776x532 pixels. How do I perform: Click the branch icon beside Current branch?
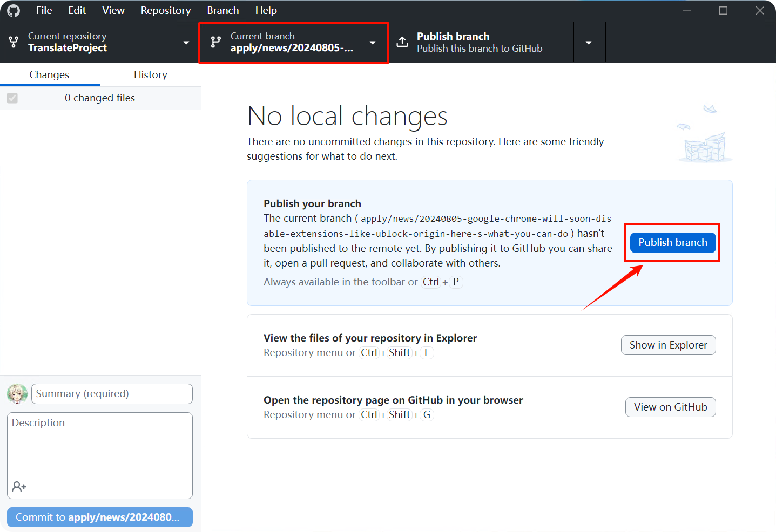[216, 42]
